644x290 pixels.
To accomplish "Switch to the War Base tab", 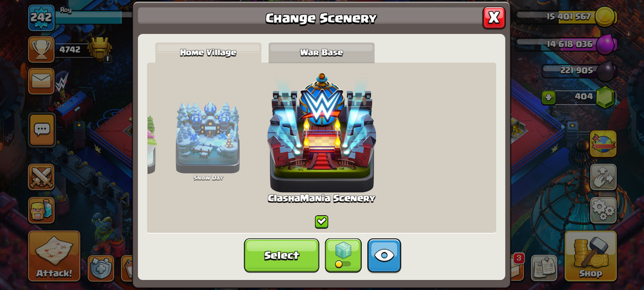I will click(321, 53).
